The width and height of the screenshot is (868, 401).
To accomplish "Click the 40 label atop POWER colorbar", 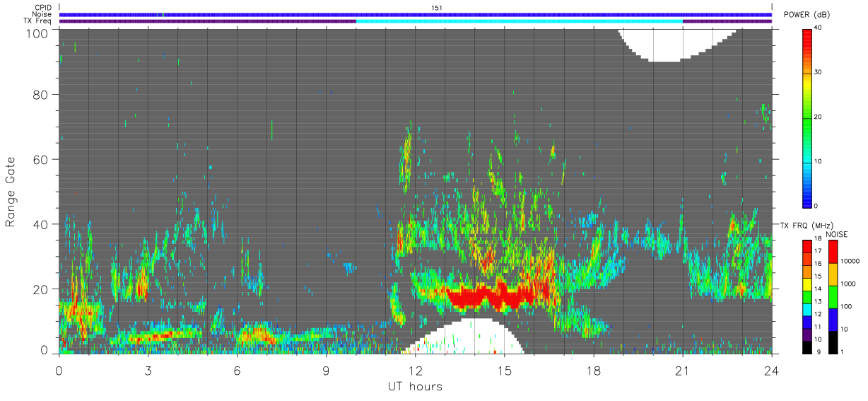I will coord(819,28).
